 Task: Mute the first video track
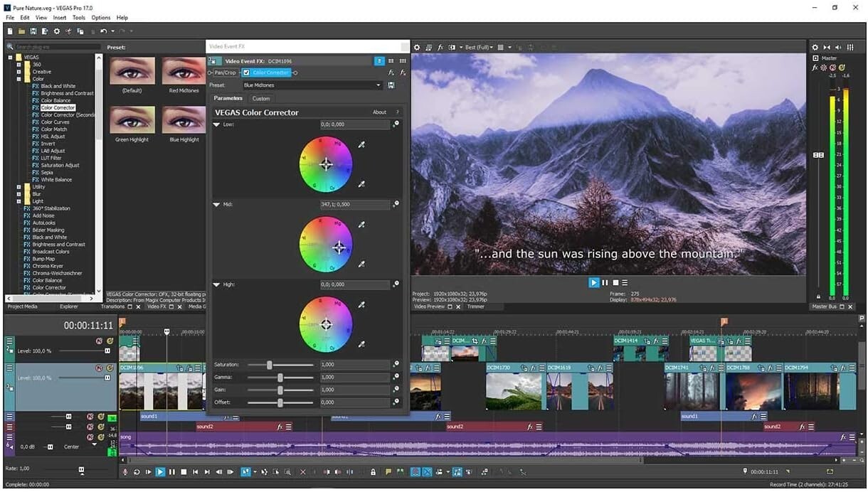pos(98,341)
